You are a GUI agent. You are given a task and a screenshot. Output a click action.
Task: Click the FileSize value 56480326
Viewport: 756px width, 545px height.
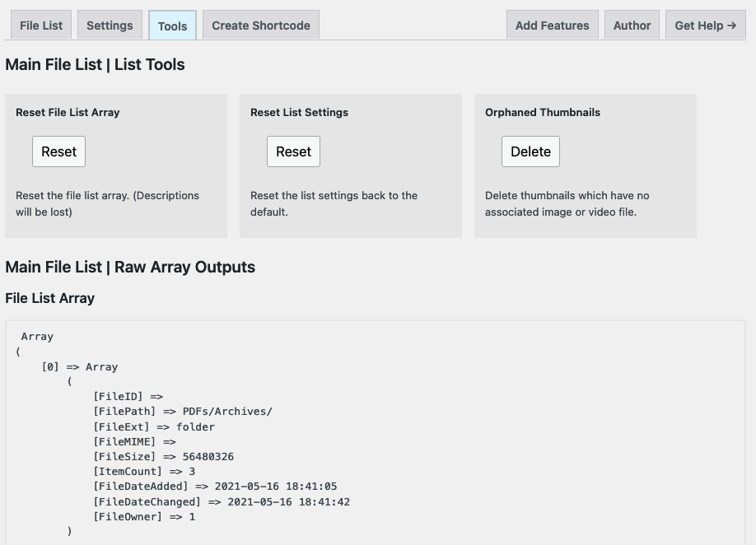(x=208, y=456)
